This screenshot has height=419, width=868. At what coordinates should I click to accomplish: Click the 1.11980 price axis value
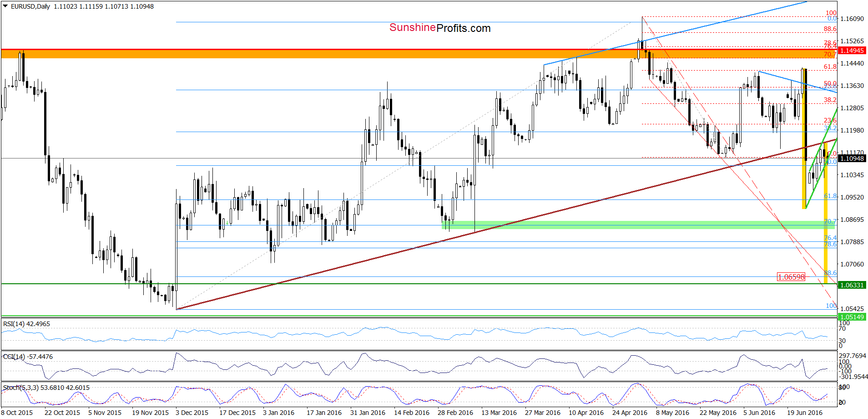pyautogui.click(x=852, y=130)
